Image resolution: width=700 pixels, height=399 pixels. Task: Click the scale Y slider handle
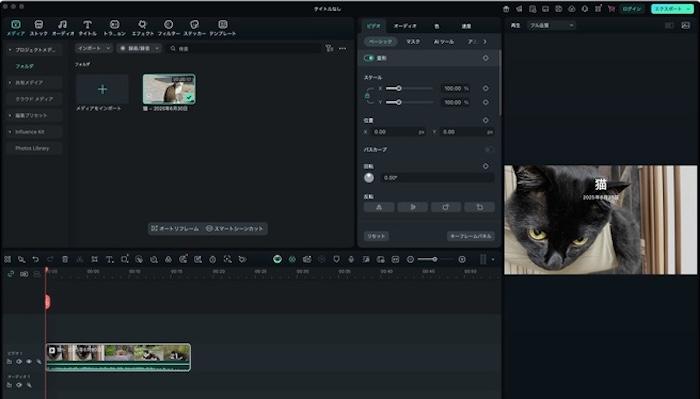pyautogui.click(x=399, y=102)
